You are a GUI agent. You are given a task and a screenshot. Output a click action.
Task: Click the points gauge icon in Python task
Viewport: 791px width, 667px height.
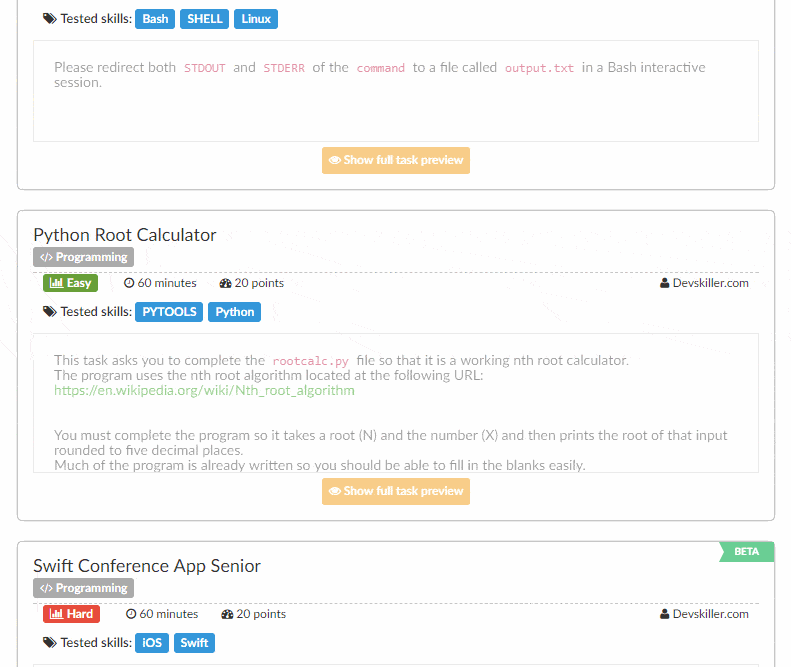pos(225,283)
